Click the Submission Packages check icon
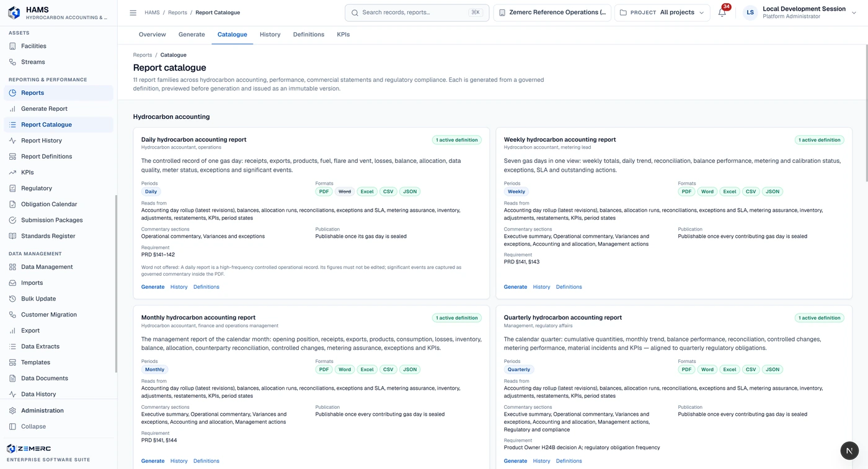 (12, 220)
